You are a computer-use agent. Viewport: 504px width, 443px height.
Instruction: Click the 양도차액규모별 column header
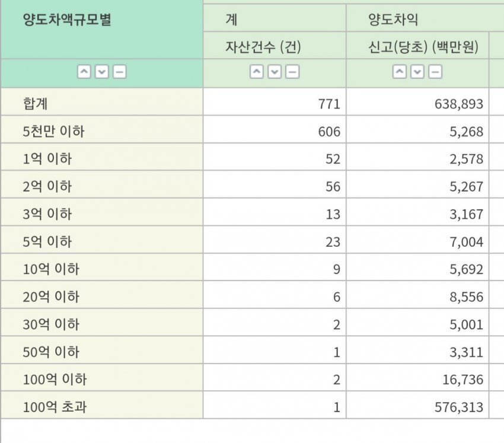[67, 20]
